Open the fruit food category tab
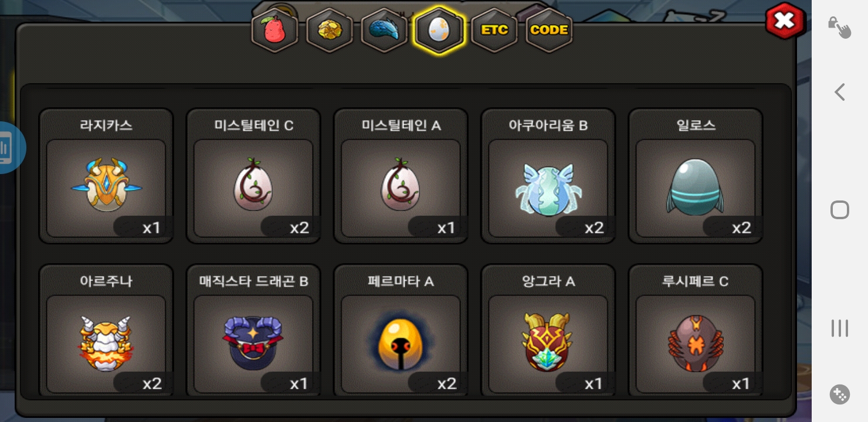Screen dimensions: 868x422 click(274, 30)
